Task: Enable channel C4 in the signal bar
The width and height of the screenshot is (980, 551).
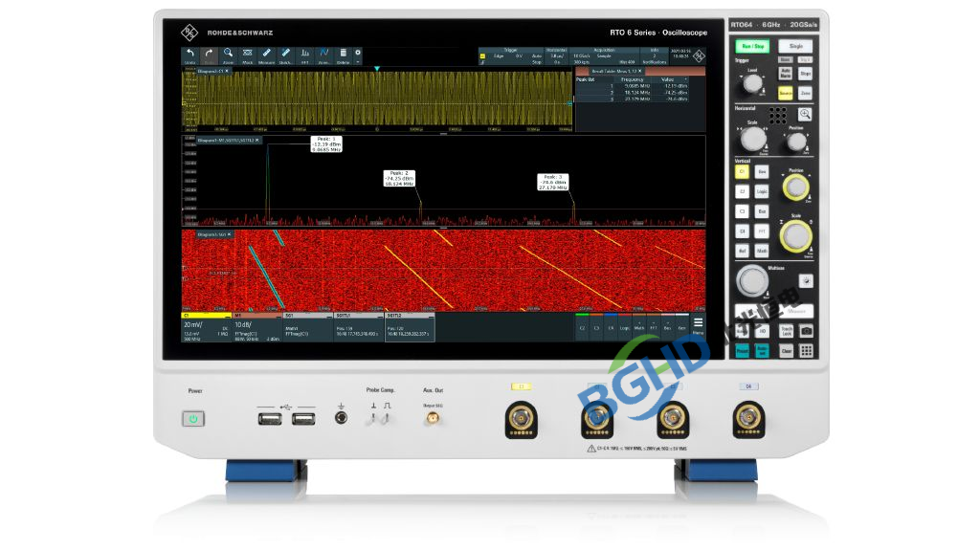Action: tap(611, 327)
